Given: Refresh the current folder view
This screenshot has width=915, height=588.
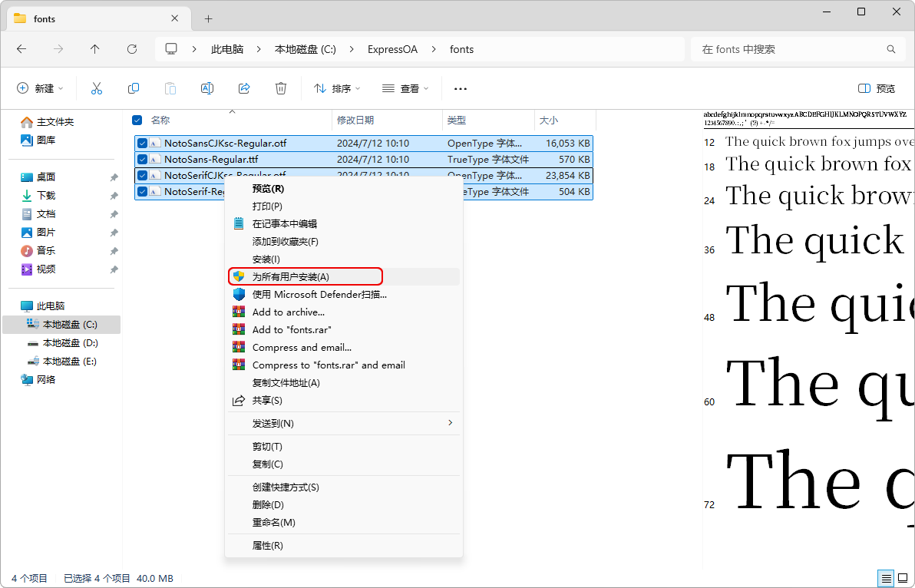Looking at the screenshot, I should tap(132, 49).
